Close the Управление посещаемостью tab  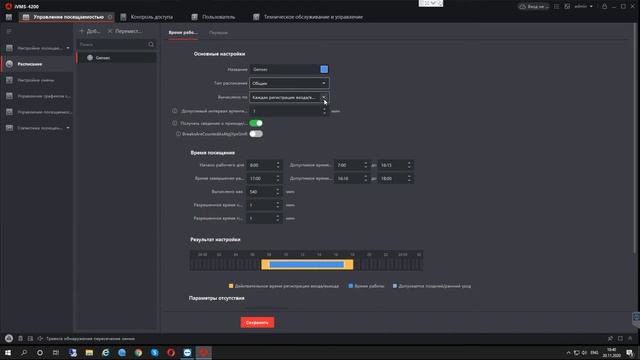(x=110, y=17)
